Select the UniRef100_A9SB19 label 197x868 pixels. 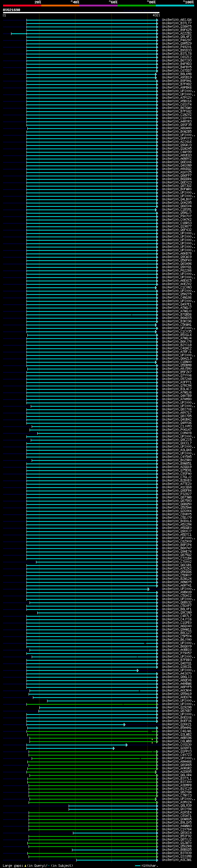coord(177,78)
